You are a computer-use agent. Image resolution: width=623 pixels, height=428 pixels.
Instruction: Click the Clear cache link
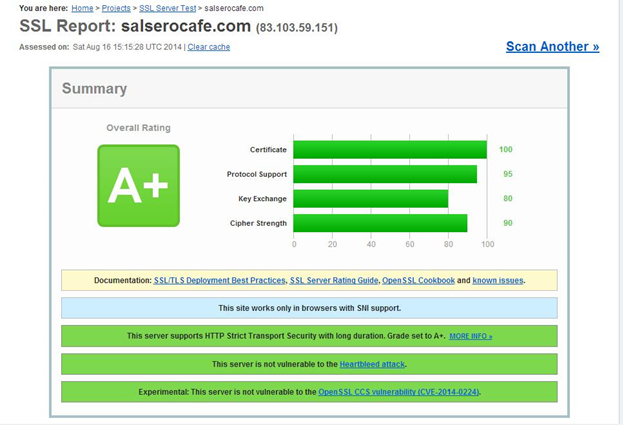point(209,47)
